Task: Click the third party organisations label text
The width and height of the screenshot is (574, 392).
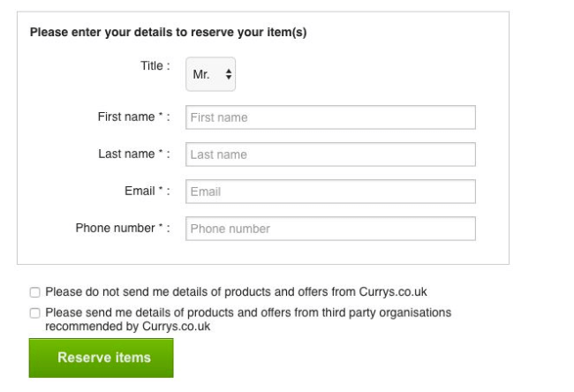Action: pos(248,320)
